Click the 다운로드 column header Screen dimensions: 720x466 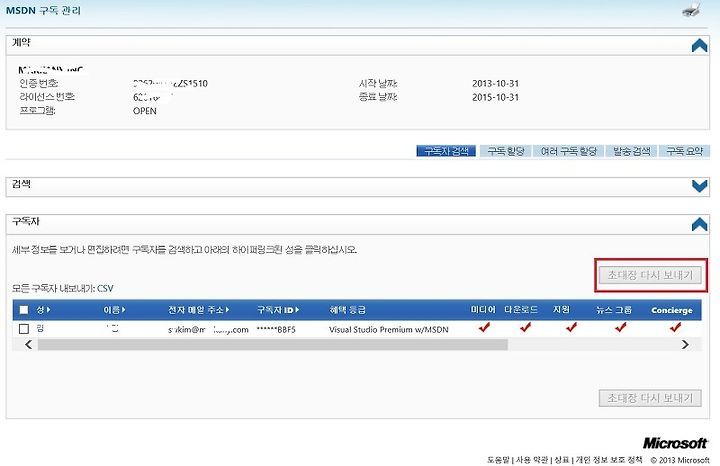[521, 310]
